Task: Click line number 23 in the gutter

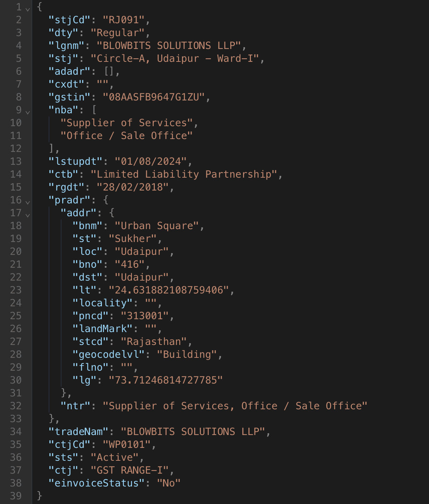Action: [x=16, y=290]
